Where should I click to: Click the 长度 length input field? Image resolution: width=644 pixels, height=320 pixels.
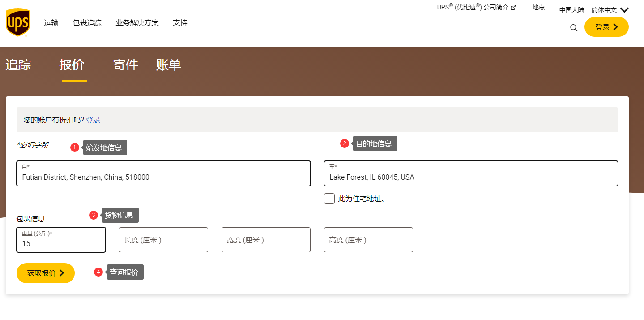(x=163, y=240)
